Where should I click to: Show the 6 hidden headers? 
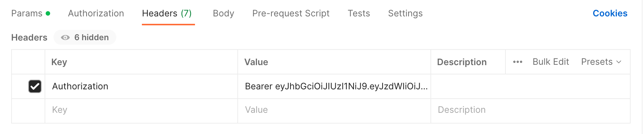(x=85, y=38)
